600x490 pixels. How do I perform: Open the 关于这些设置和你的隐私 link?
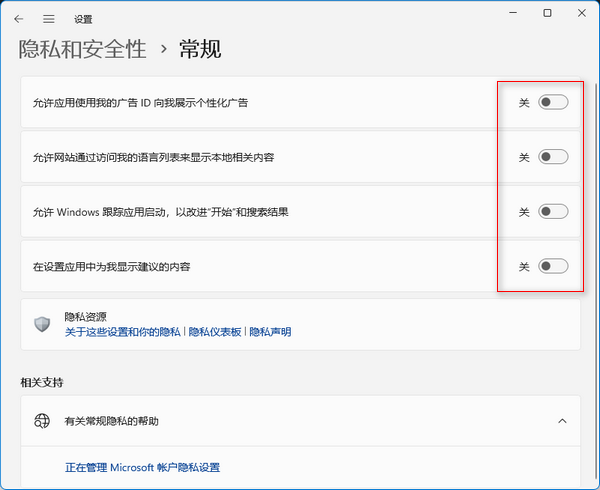point(122,332)
